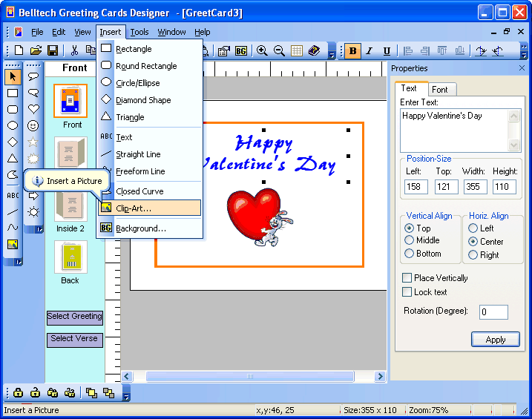Select Left horizontal alignment
This screenshot has width=532, height=419.
point(473,228)
